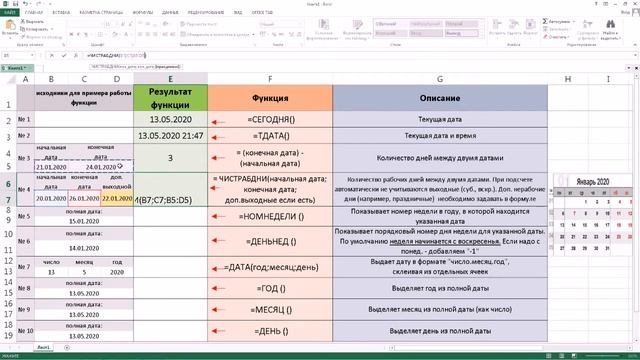
Task: Click the Заполнить fill button
Action: 557,29
